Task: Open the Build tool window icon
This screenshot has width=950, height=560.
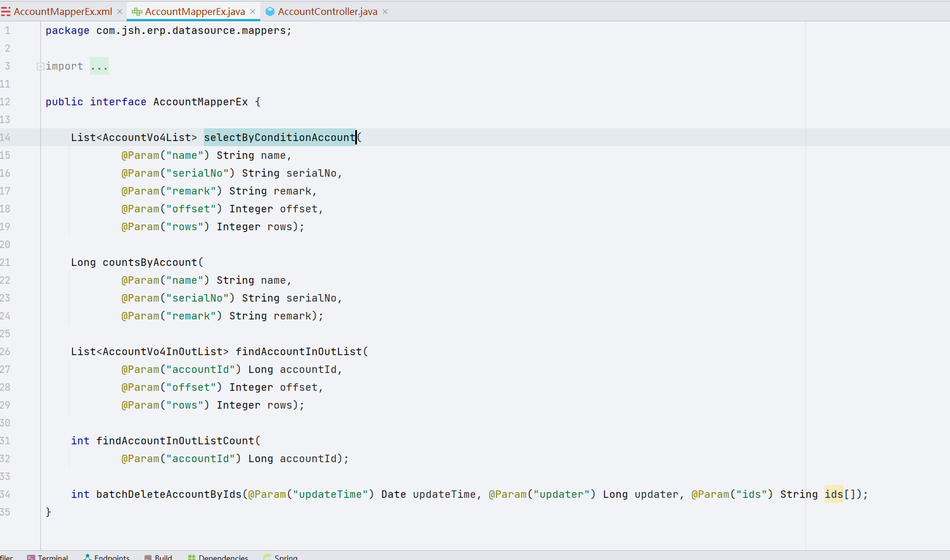Action: (149, 557)
